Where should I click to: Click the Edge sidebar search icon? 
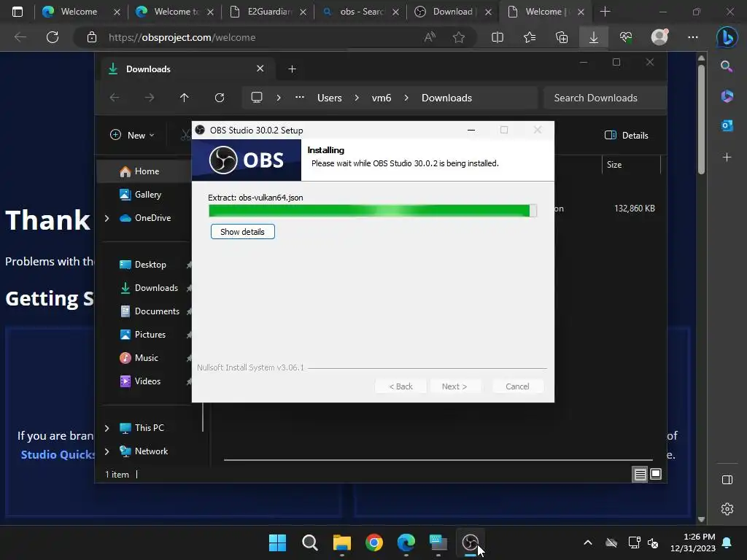727,66
